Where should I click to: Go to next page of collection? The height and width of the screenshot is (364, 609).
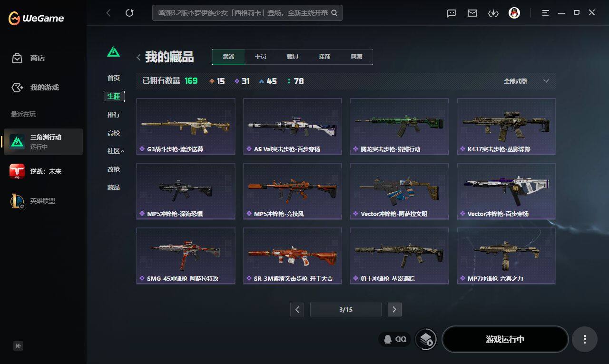(394, 309)
